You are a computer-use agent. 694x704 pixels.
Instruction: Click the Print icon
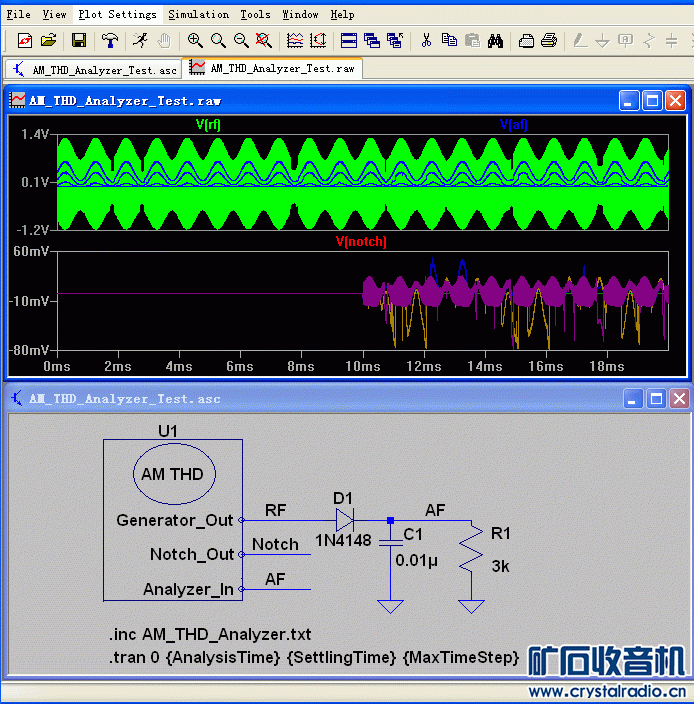pyautogui.click(x=549, y=41)
